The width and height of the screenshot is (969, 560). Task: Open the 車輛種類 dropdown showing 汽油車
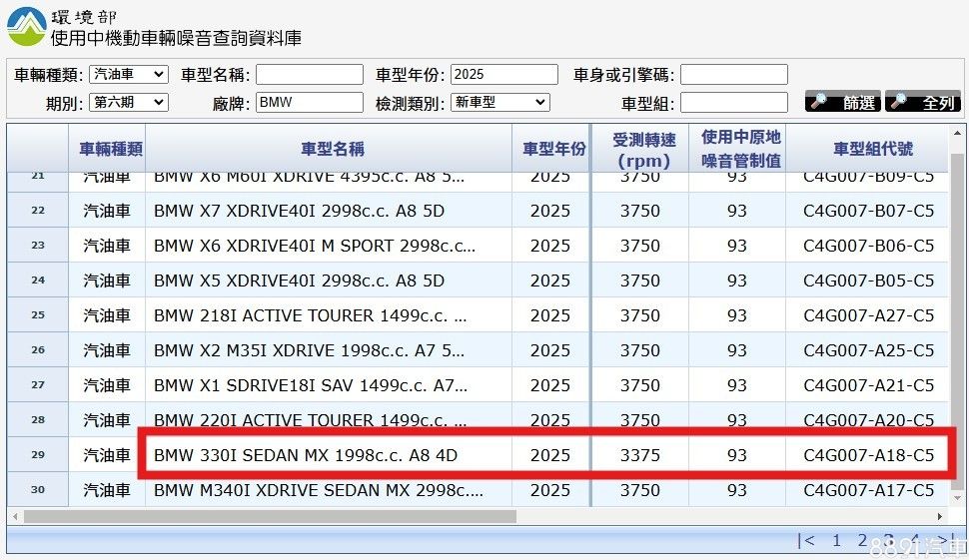pyautogui.click(x=128, y=75)
